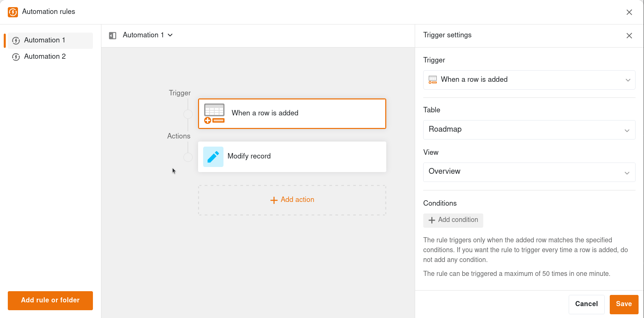Click the row-added icon in the Trigger selector
644x318 pixels.
(x=432, y=80)
